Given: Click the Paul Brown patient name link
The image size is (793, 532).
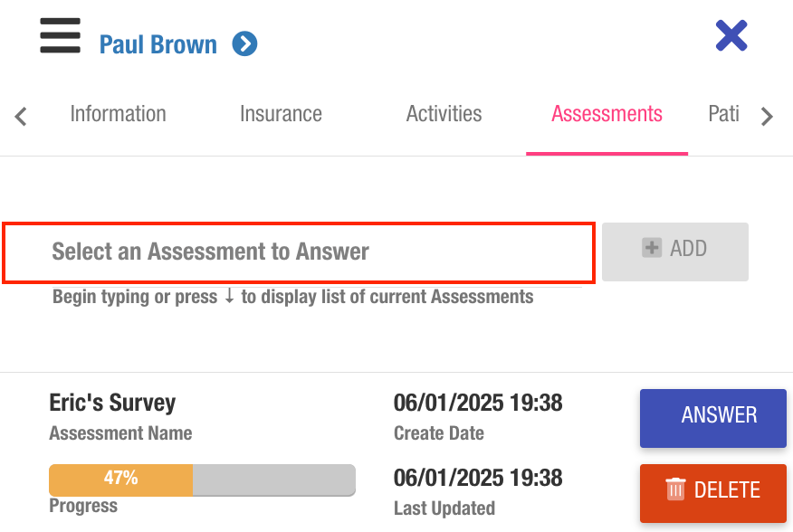Looking at the screenshot, I should click(x=158, y=44).
